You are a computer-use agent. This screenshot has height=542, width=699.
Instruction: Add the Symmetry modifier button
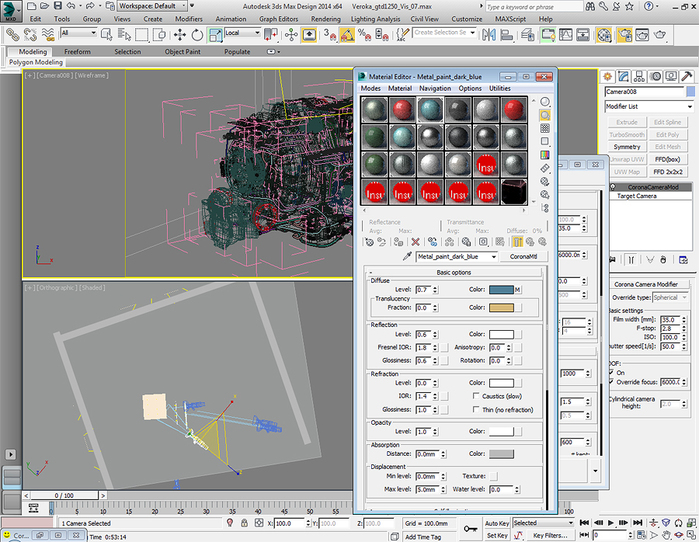tap(627, 147)
